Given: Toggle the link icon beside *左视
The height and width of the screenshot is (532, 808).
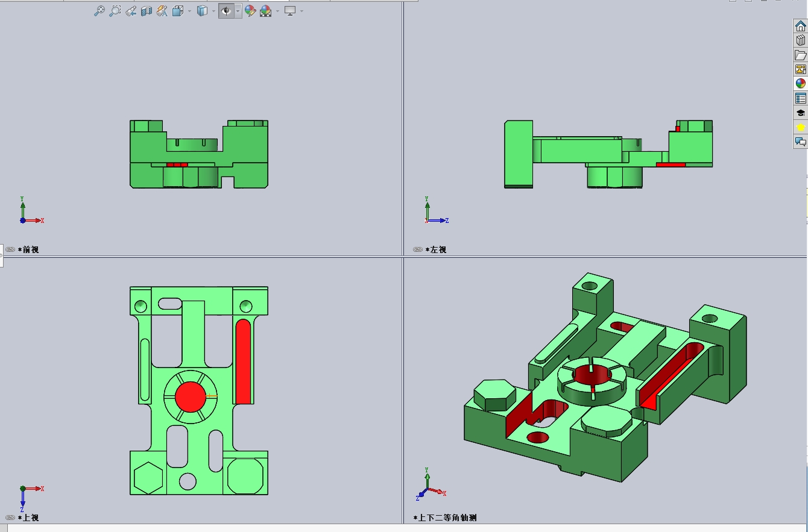Looking at the screenshot, I should click(418, 249).
